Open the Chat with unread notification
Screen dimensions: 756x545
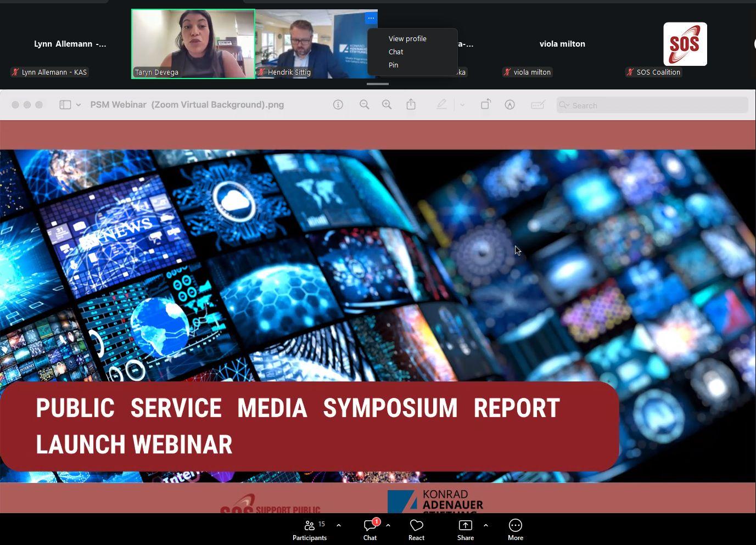pos(369,529)
